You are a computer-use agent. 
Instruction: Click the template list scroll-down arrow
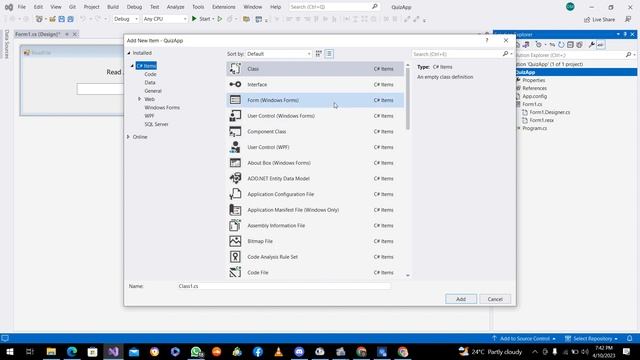click(408, 276)
